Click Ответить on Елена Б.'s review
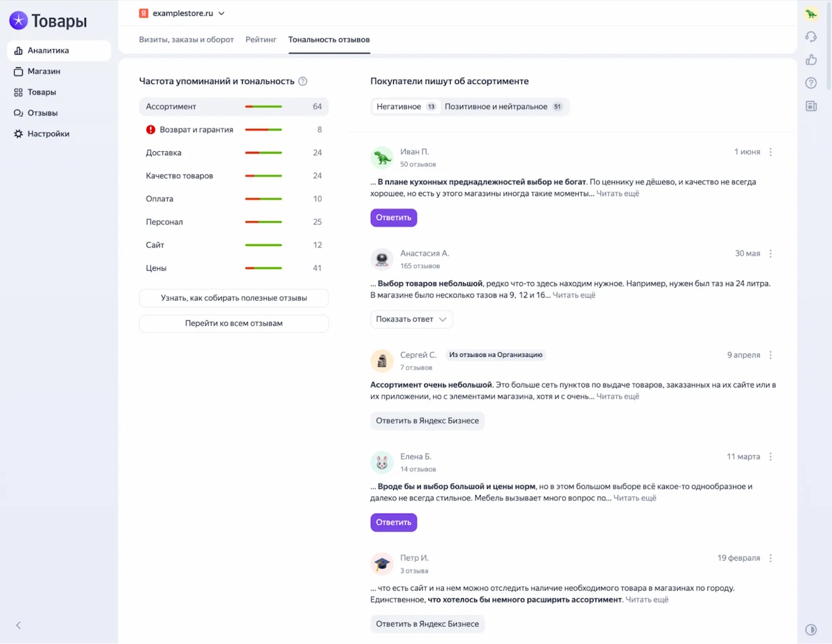 click(x=393, y=522)
